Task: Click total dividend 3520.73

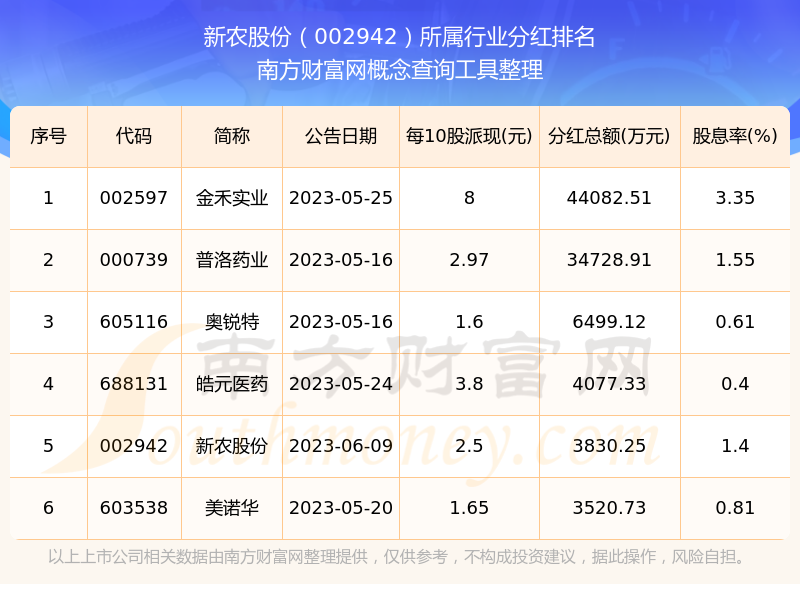Action: pos(609,508)
